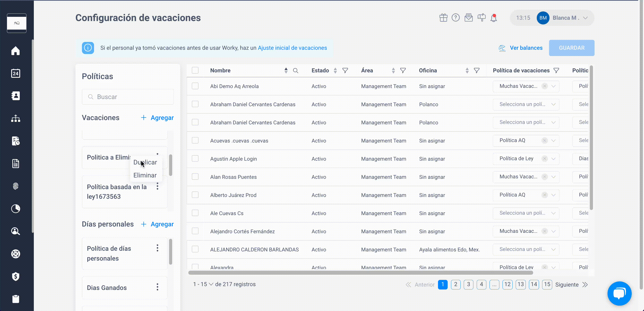Viewport: 644px width, 311px height.
Task: Filter the Política de vacaciones column
Action: [556, 71]
